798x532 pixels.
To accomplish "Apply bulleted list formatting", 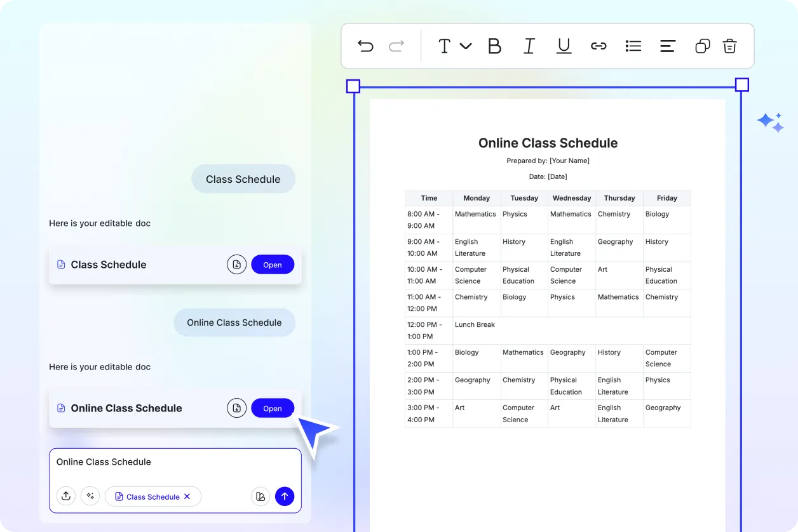I will pyautogui.click(x=633, y=46).
